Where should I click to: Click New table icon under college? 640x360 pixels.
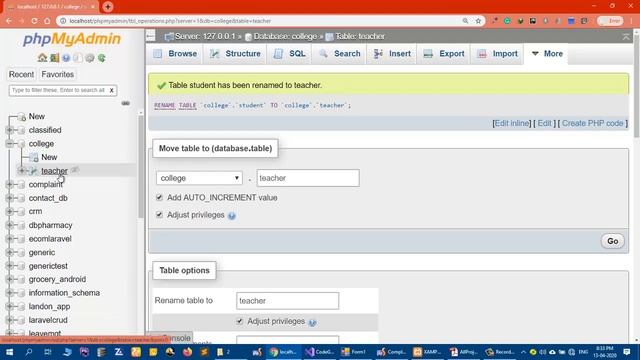(34, 158)
